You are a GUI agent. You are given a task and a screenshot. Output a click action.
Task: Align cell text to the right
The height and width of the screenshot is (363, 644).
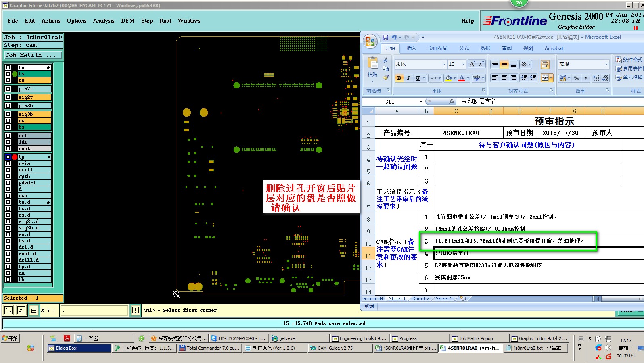513,78
